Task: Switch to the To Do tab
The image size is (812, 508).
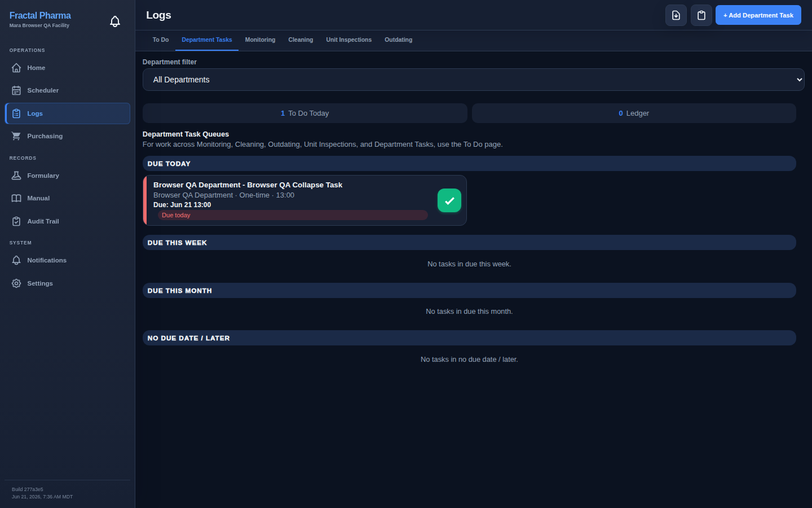Action: 161,40
